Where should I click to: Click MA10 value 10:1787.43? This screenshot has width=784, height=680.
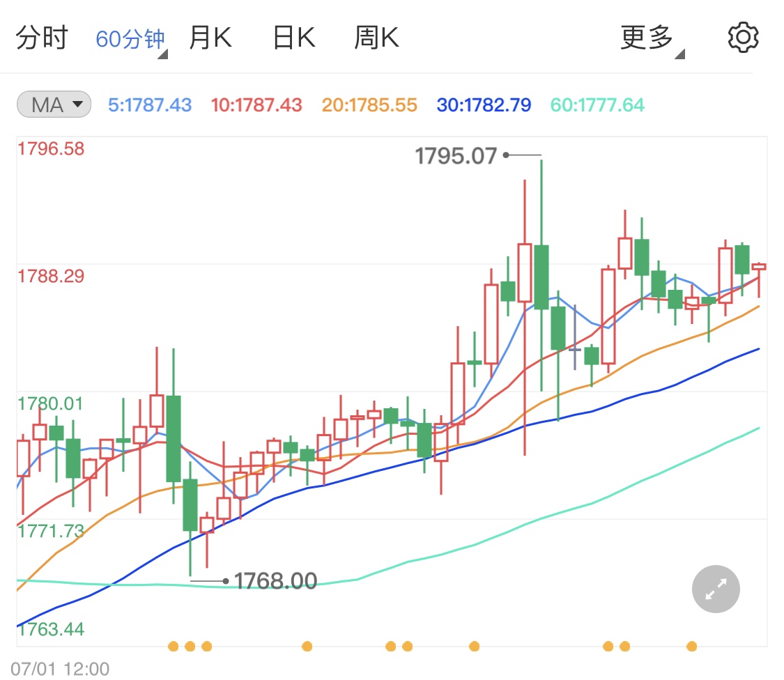point(256,105)
